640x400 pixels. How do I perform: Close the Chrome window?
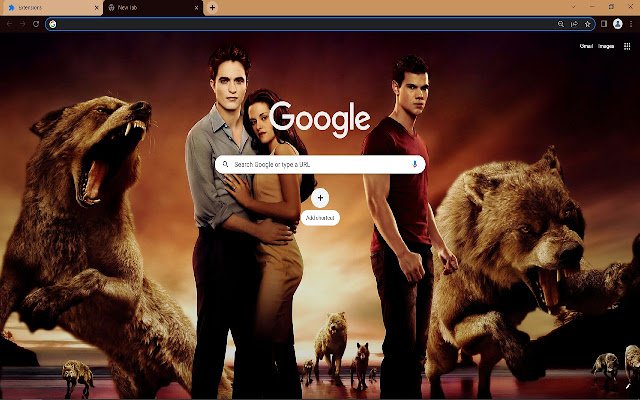(x=631, y=7)
